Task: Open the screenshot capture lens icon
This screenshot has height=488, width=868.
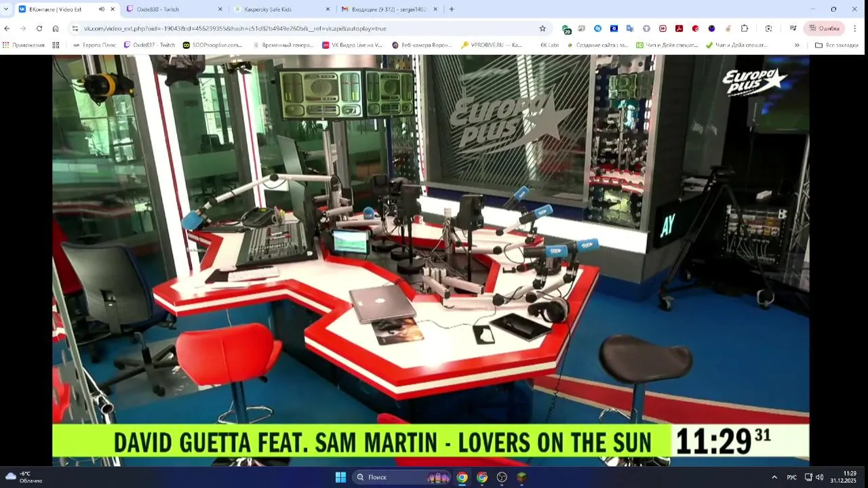Action: [768, 28]
